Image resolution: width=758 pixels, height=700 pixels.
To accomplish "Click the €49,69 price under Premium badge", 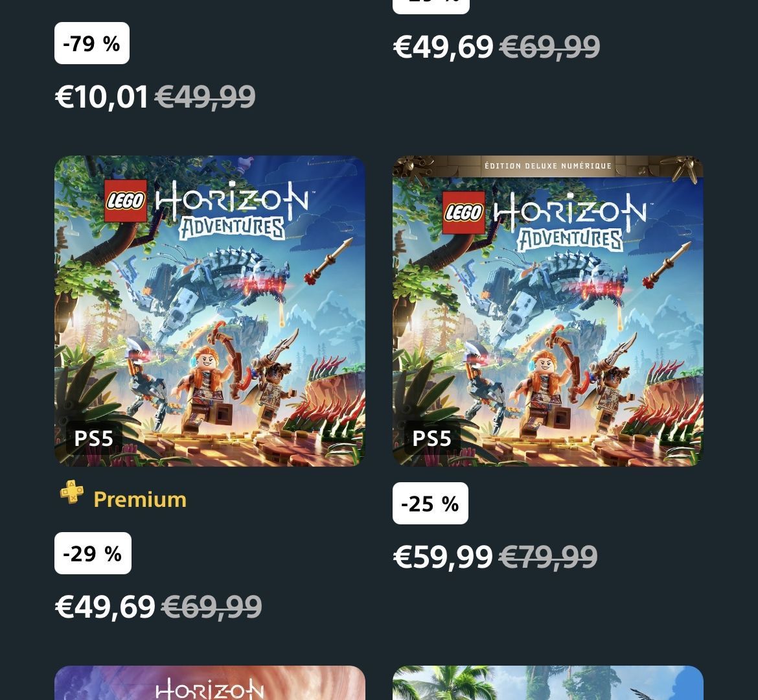I will tap(105, 607).
